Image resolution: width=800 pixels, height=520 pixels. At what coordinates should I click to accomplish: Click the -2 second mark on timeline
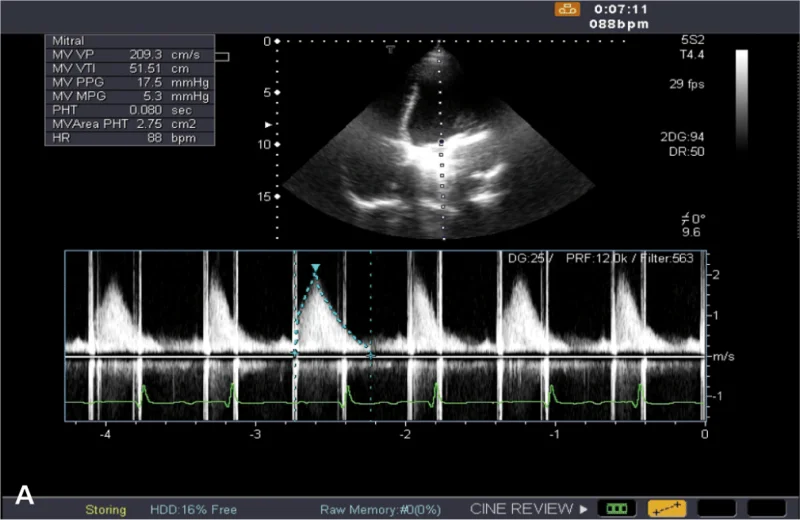coord(405,435)
